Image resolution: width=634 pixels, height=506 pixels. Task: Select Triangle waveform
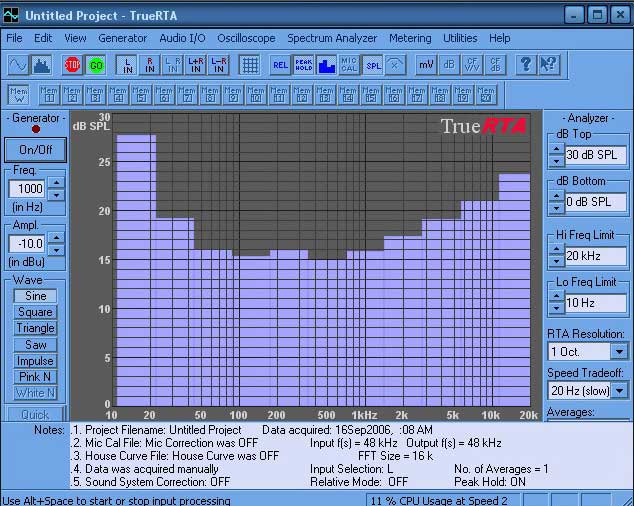pos(35,328)
